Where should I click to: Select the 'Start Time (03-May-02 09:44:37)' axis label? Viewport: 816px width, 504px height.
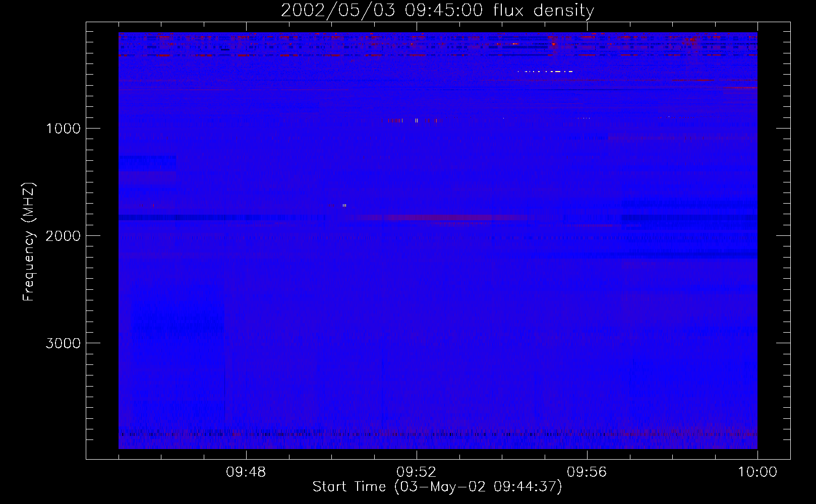pos(437,487)
